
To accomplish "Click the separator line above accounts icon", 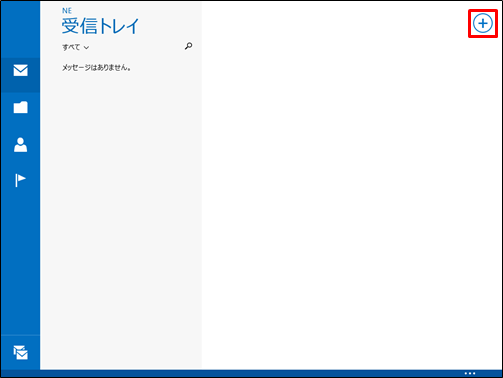I will click(20, 335).
